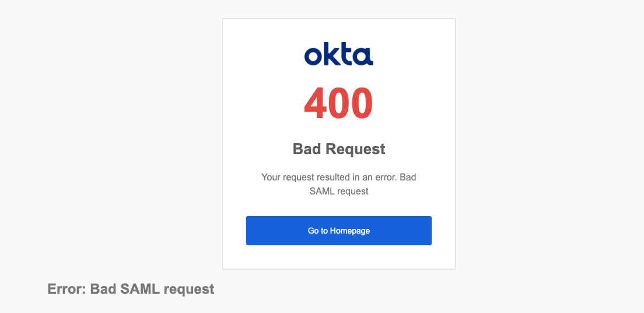The width and height of the screenshot is (644, 313).
Task: Click the word "Error:" below the card
Action: [x=66, y=289]
